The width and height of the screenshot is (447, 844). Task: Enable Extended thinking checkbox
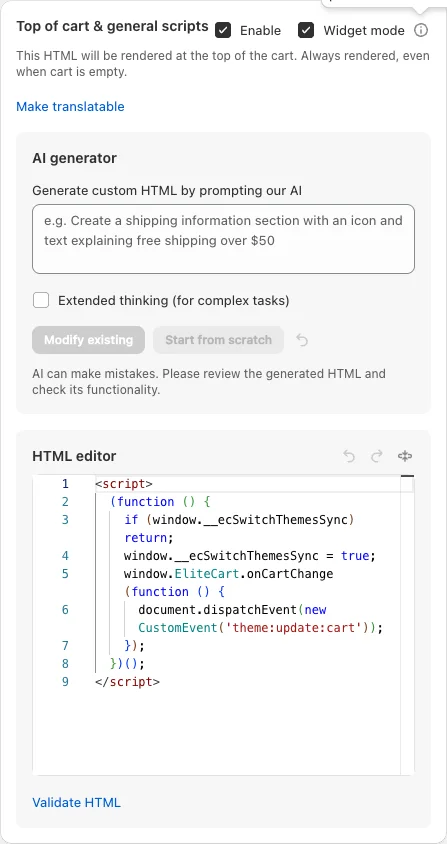pos(41,300)
